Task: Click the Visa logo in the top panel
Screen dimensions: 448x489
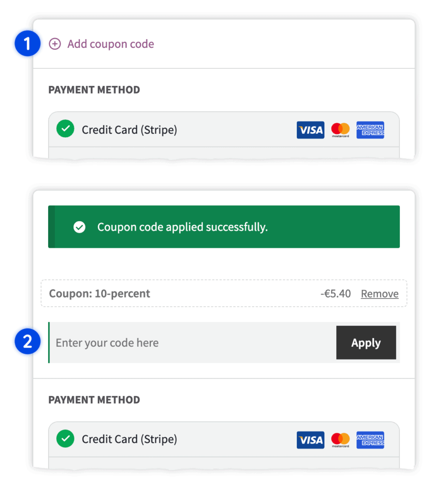Action: click(310, 130)
